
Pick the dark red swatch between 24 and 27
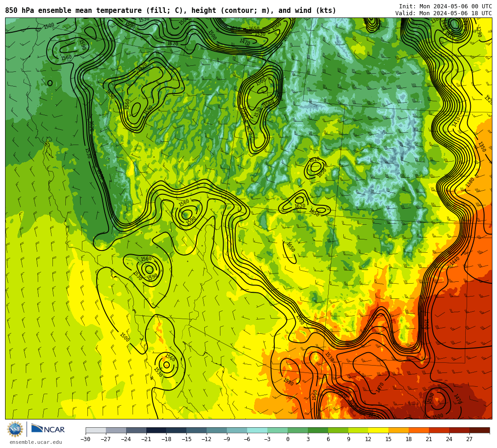[x=460, y=430]
